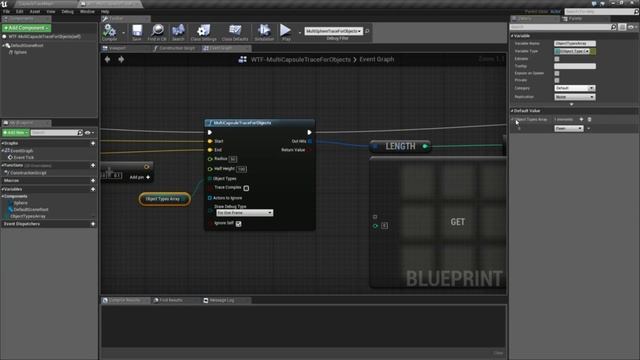
Task: Select the MultiCapsuleTraceForObjects node title
Action: coord(242,123)
